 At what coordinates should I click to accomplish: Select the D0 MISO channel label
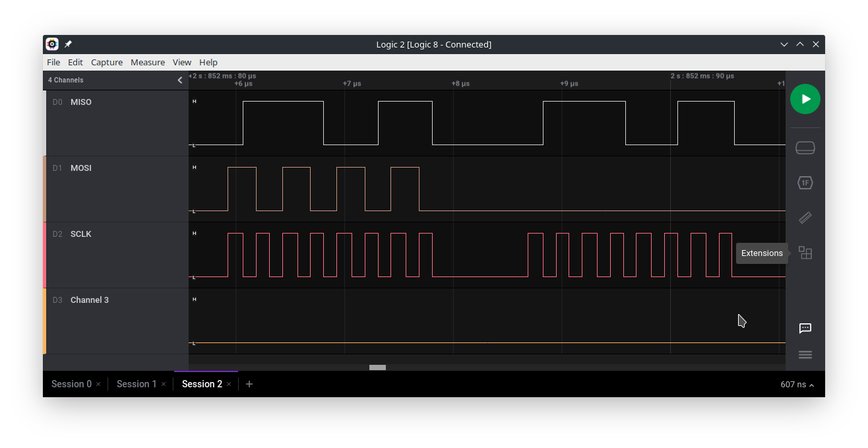point(80,102)
